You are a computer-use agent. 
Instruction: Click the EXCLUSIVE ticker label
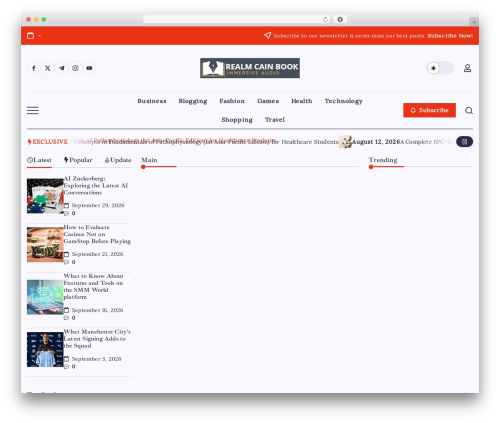coord(48,142)
